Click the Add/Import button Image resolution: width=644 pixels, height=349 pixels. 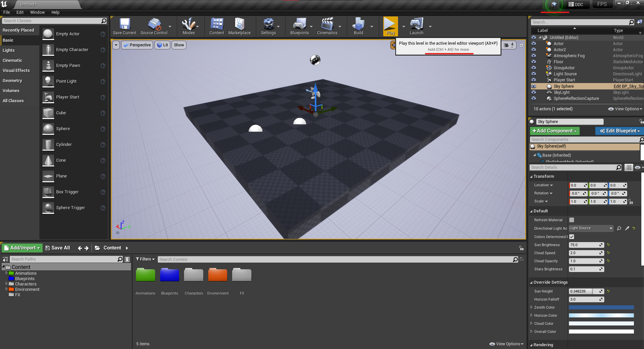22,248
